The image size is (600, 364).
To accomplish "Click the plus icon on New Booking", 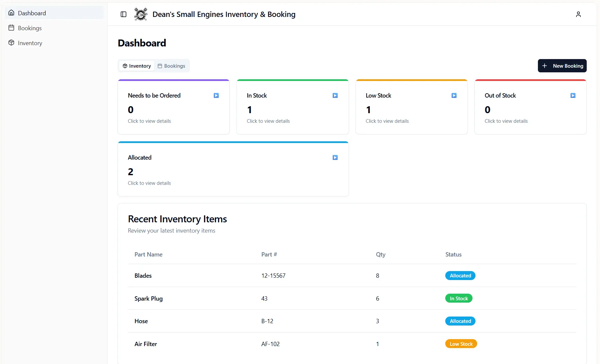I will (x=544, y=66).
